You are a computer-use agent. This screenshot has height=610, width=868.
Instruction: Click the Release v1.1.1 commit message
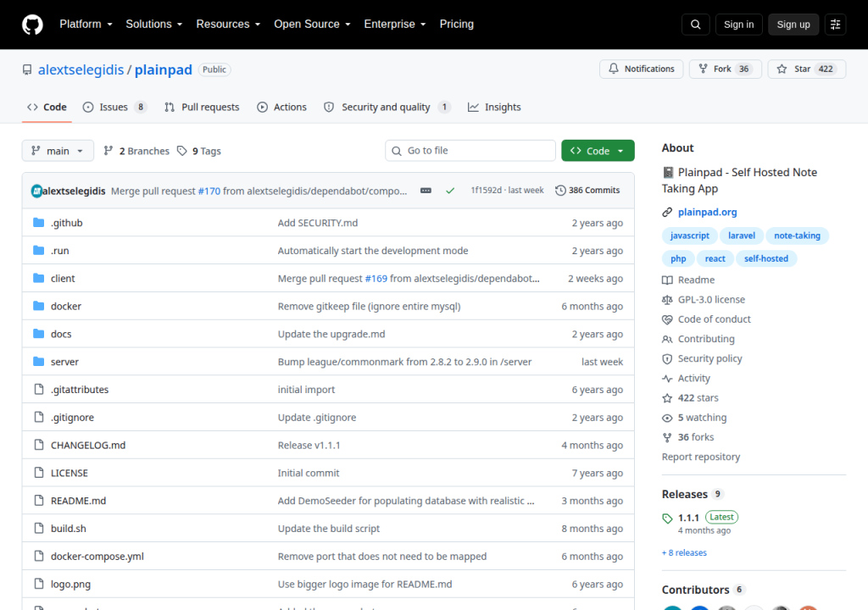[x=309, y=445]
